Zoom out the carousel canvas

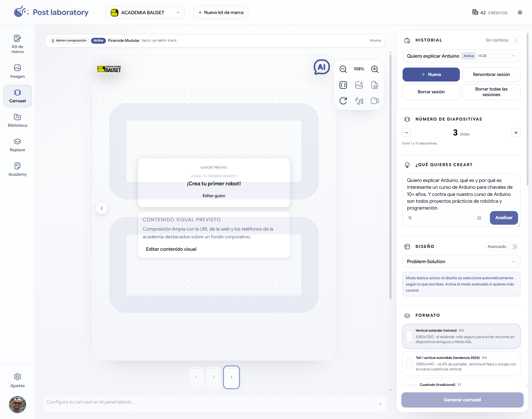pyautogui.click(x=343, y=69)
